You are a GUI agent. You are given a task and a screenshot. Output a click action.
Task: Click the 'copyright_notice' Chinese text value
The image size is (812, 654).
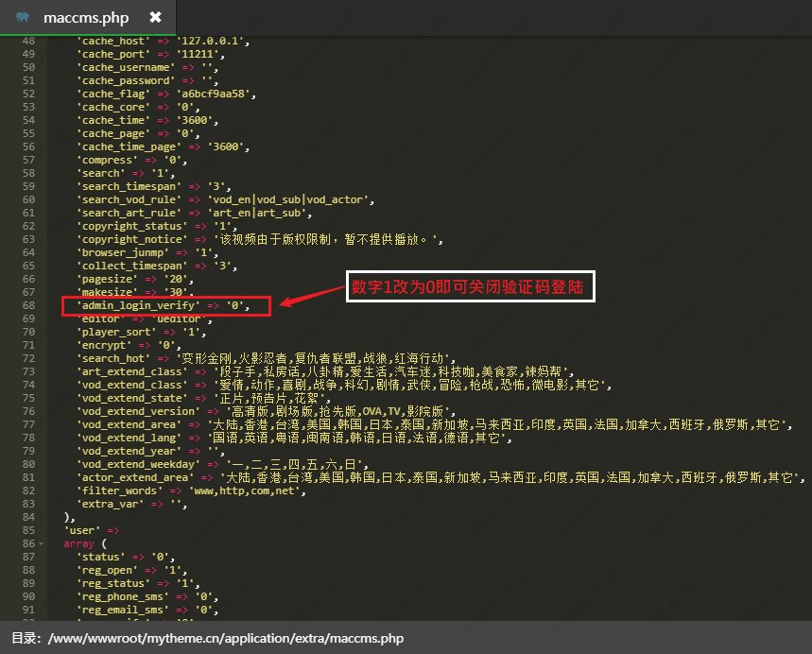pyautogui.click(x=328, y=240)
